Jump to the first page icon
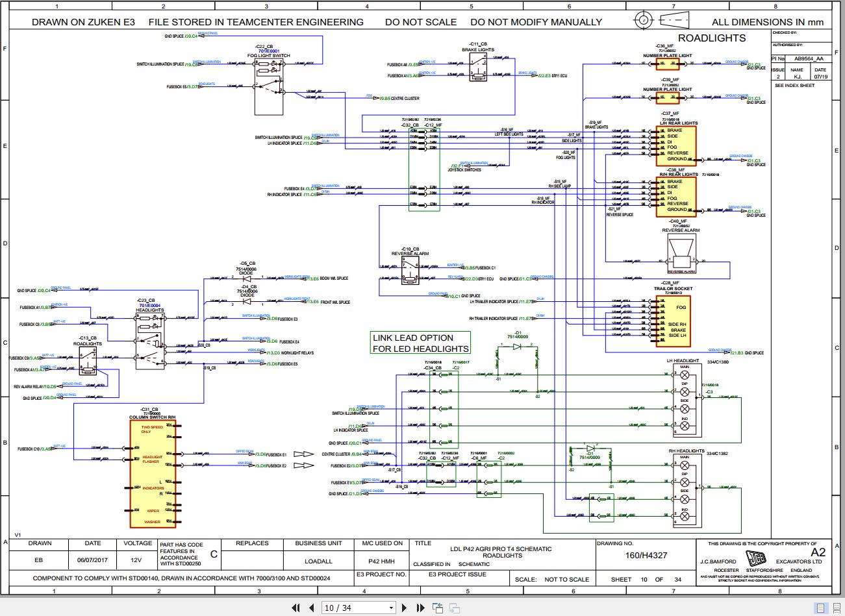Screen dimensions: 845x616 pyautogui.click(x=296, y=608)
